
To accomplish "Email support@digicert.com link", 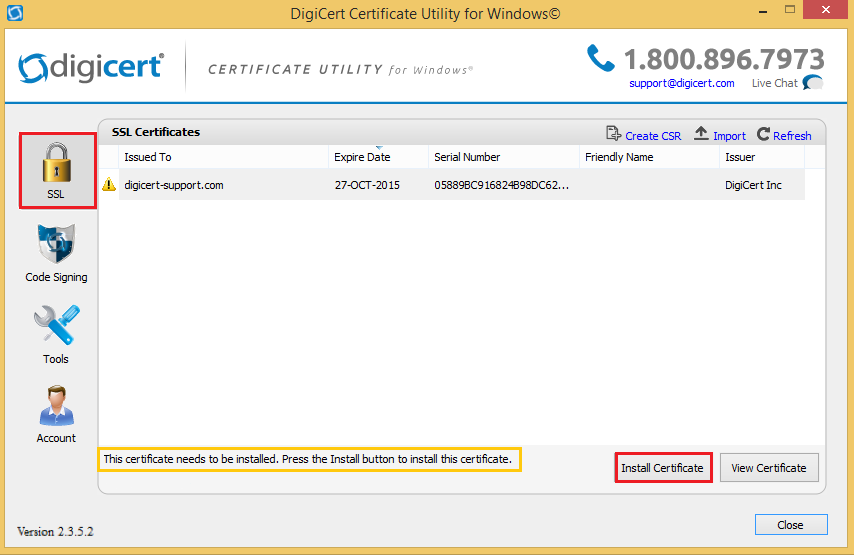I will click(681, 83).
